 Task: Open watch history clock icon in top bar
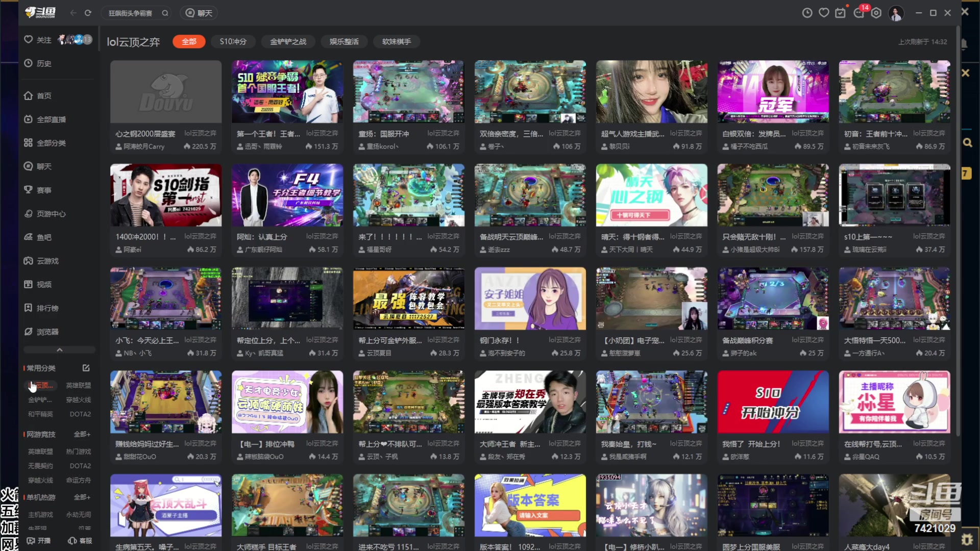pos(807,13)
